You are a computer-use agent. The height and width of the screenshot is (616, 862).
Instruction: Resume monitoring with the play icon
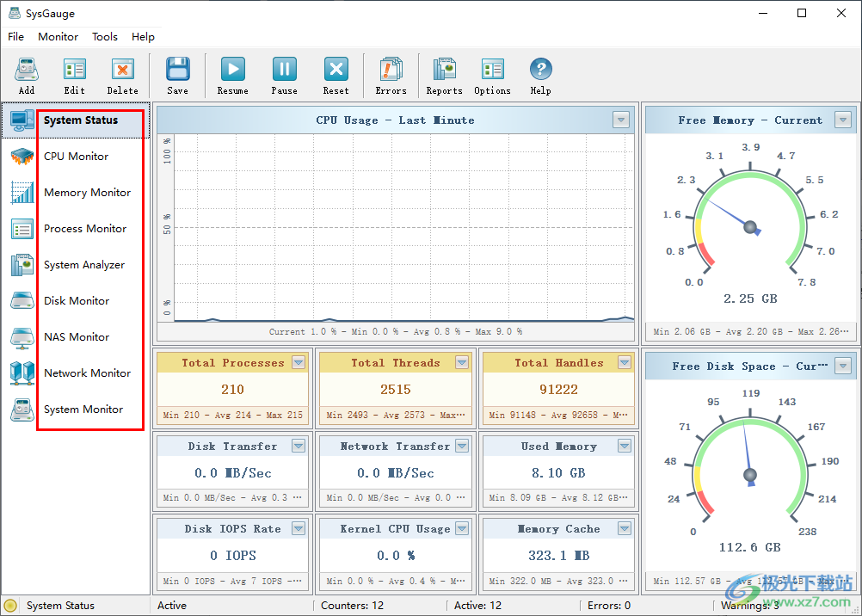click(x=232, y=70)
